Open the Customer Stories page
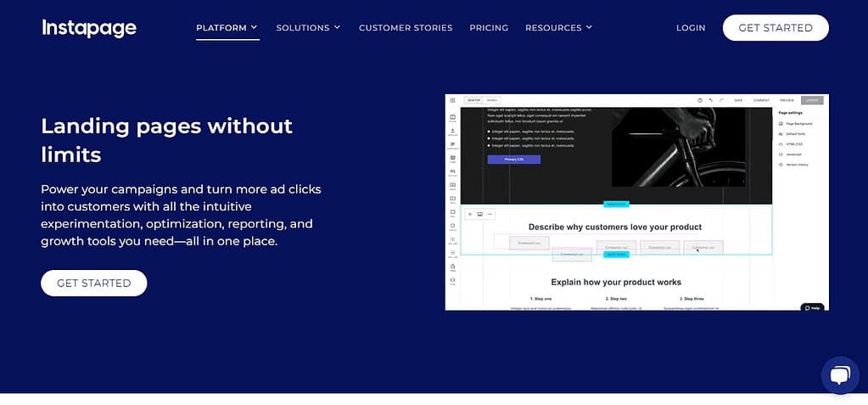 406,28
